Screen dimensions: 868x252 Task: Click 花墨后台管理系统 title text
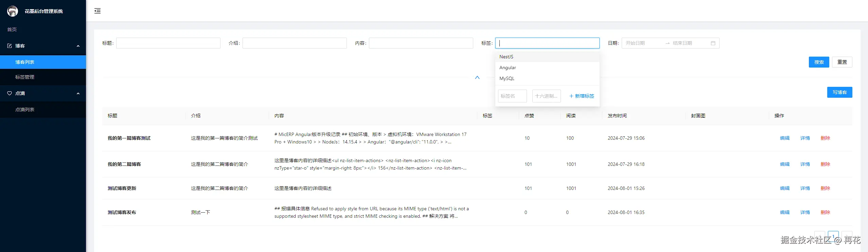coord(44,11)
